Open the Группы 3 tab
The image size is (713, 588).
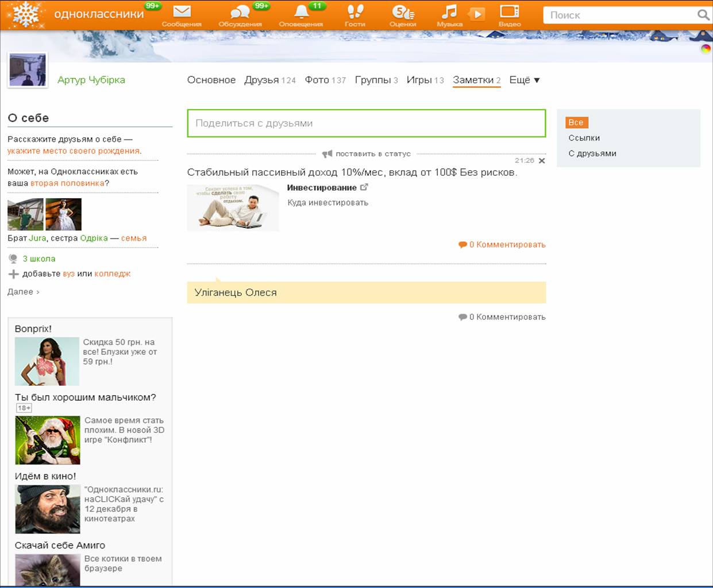(x=376, y=80)
